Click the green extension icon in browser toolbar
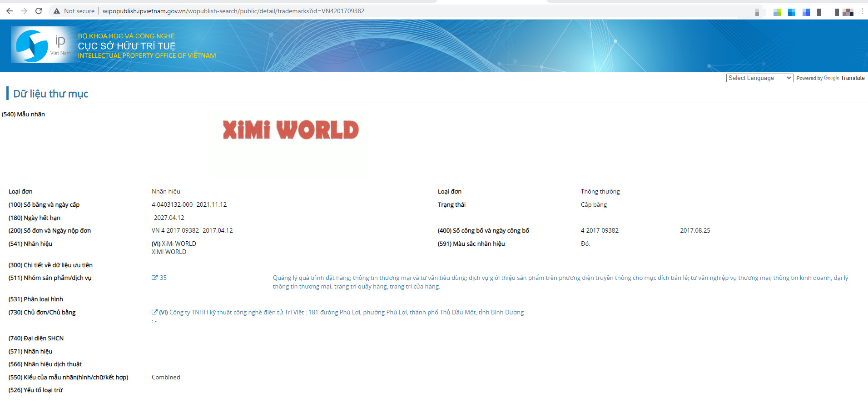Image resolution: width=868 pixels, height=403 pixels. click(x=777, y=12)
